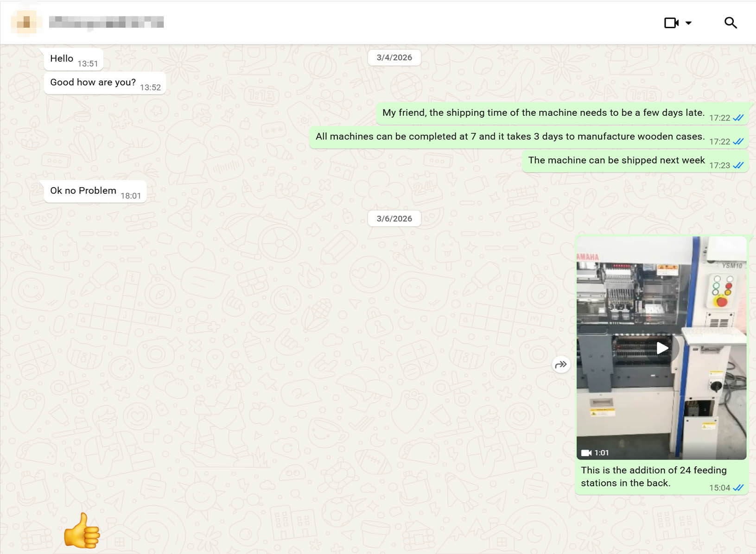
Task: Select the 3/4/2026 date badge
Action: click(394, 57)
